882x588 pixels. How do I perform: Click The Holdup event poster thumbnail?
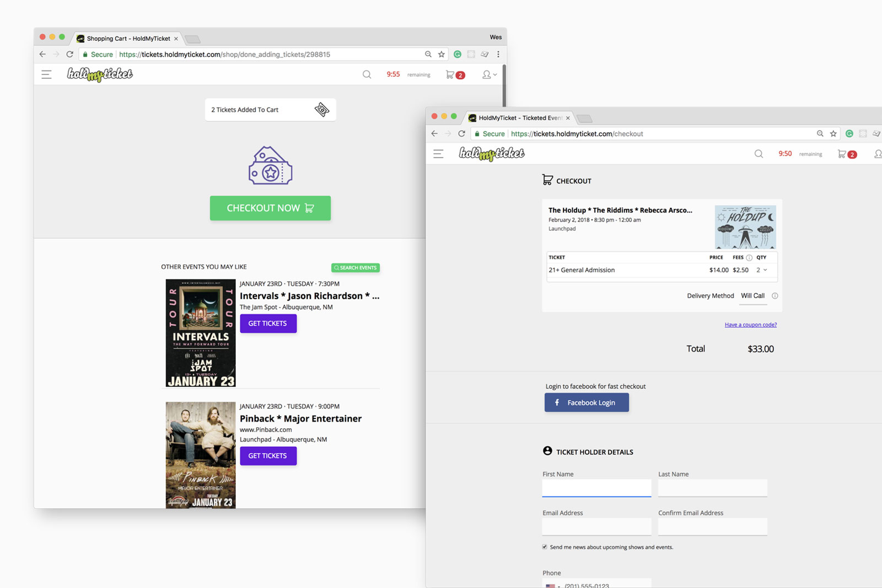tap(745, 227)
